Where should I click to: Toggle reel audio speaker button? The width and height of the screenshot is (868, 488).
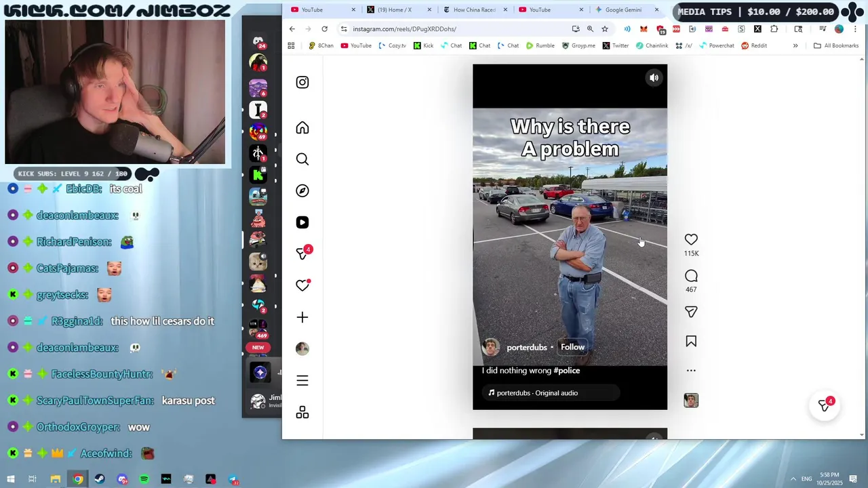pyautogui.click(x=654, y=78)
